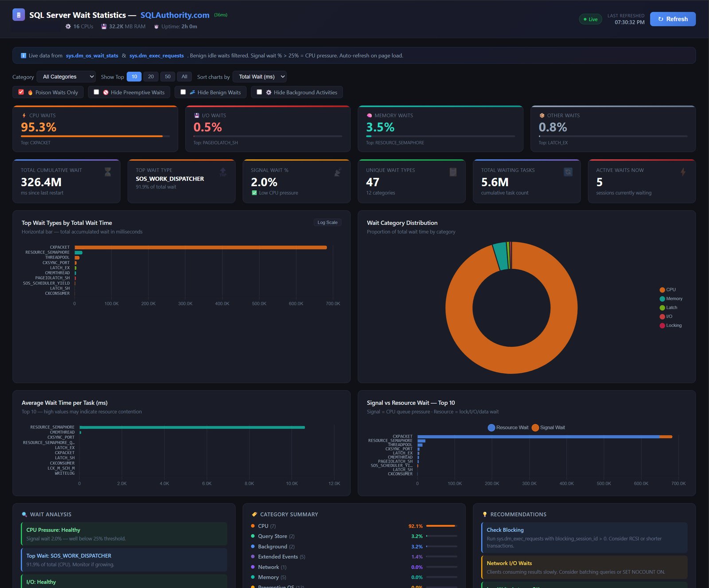Open the All Categories dropdown

[66, 77]
